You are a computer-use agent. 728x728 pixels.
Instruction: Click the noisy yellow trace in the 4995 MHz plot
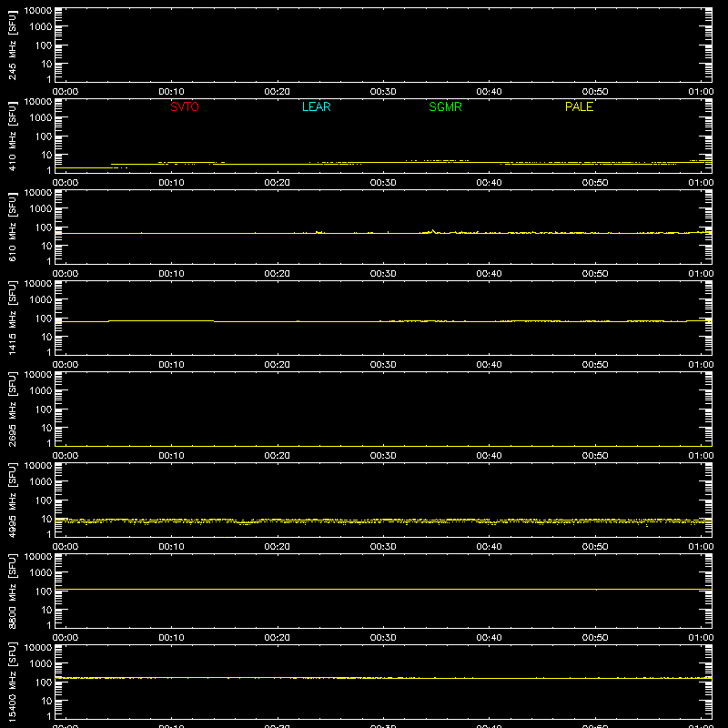(x=383, y=521)
